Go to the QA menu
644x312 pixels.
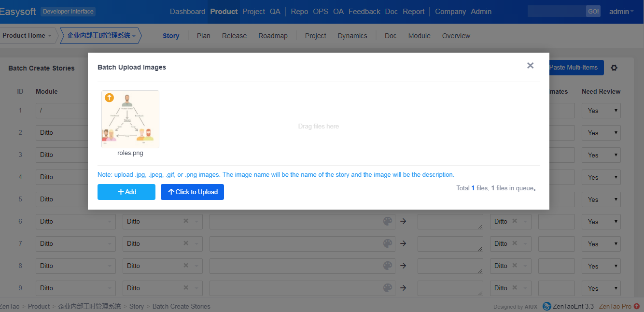pos(275,12)
